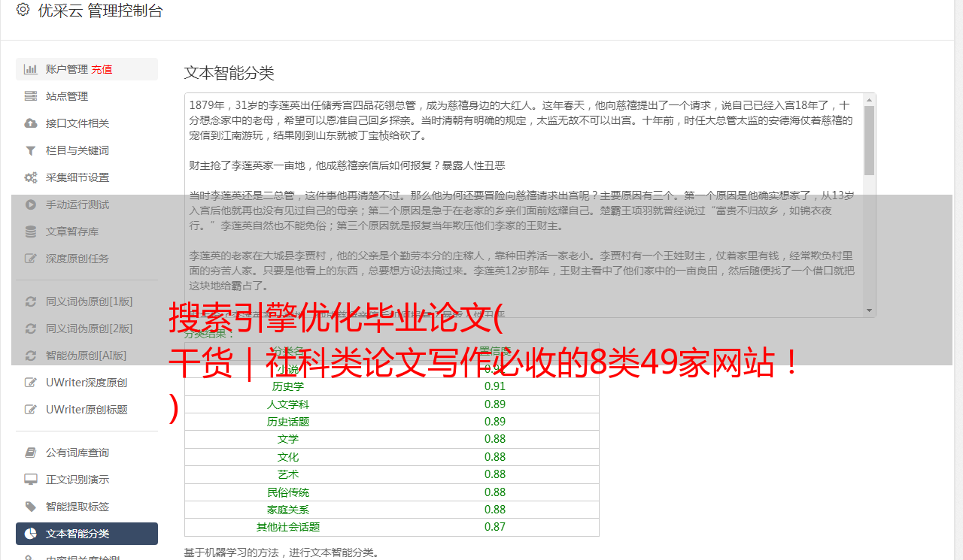963x560 pixels.
Task: Select the active 文本智能分类 sidebar item
Action: click(87, 534)
